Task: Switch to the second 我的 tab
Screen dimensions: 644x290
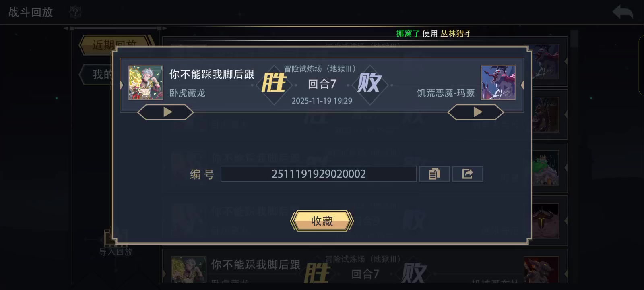Action: pos(97,75)
